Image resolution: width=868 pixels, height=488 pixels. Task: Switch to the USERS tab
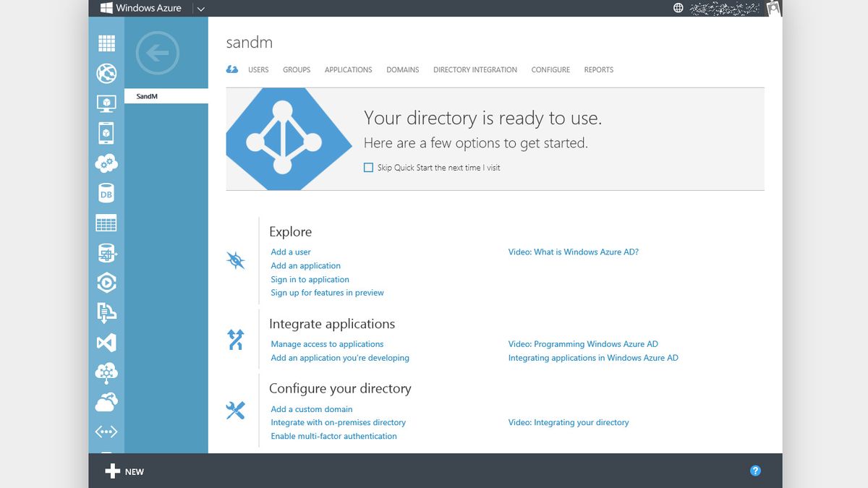click(x=258, y=69)
